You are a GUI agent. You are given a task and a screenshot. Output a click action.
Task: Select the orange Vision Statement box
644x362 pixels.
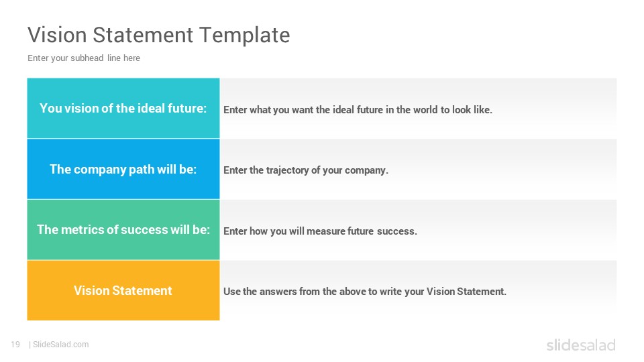click(x=123, y=290)
